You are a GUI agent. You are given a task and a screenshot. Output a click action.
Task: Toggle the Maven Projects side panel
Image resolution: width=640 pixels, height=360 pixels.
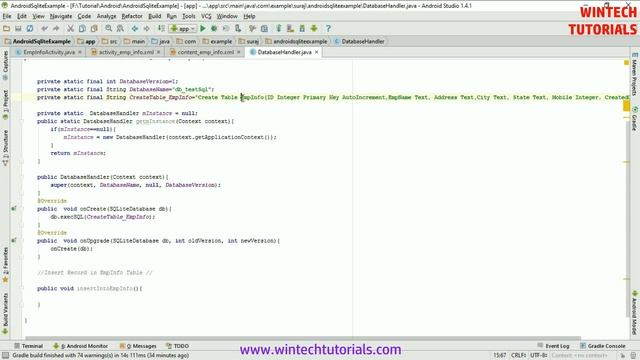(x=635, y=74)
